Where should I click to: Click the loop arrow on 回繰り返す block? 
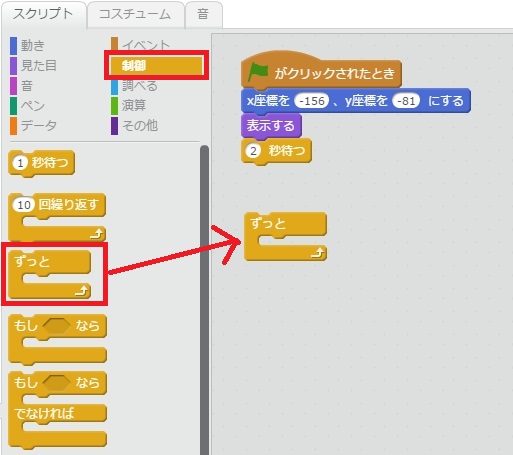tap(97, 234)
